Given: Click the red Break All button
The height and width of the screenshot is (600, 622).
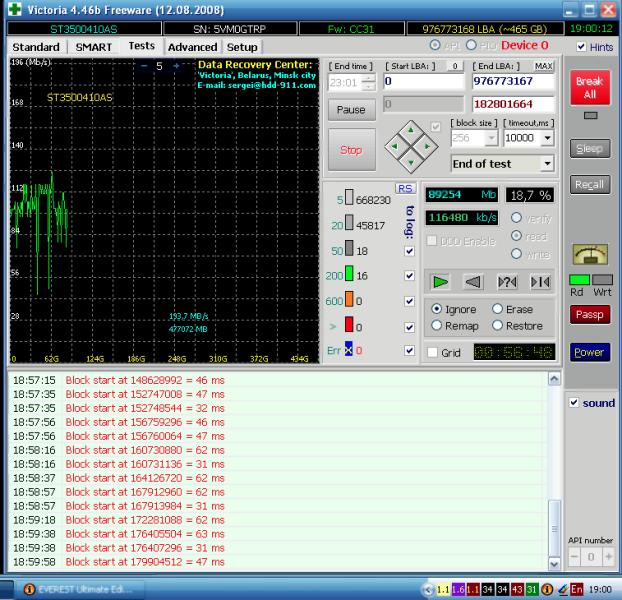Looking at the screenshot, I should 589,88.
